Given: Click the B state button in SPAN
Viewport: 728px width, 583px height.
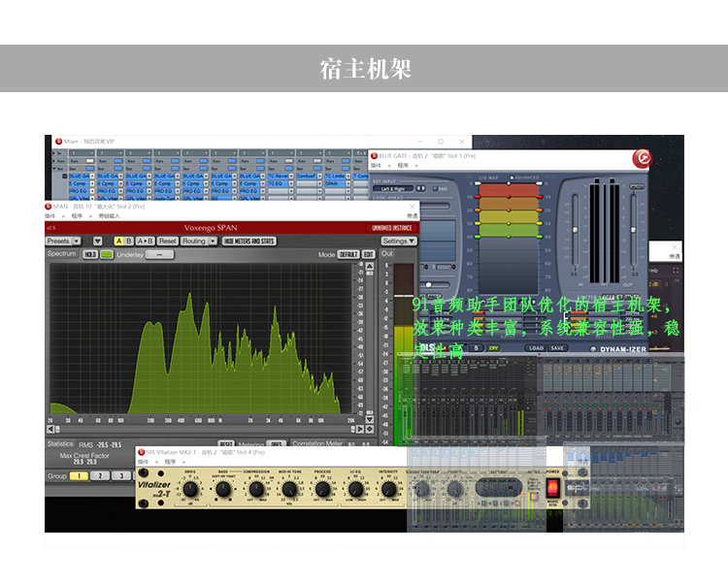Looking at the screenshot, I should [128, 241].
